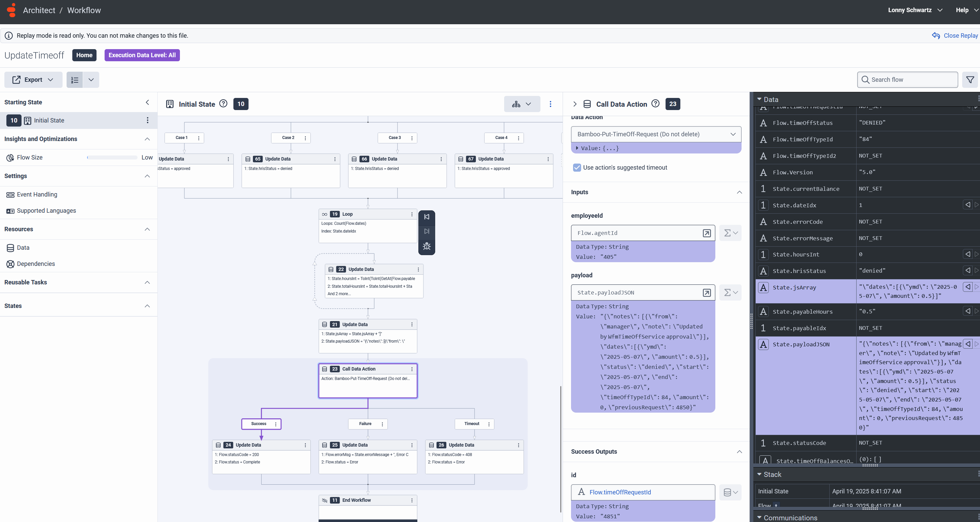Open the Export dropdown
This screenshot has width=980, height=522.
pyautogui.click(x=33, y=79)
